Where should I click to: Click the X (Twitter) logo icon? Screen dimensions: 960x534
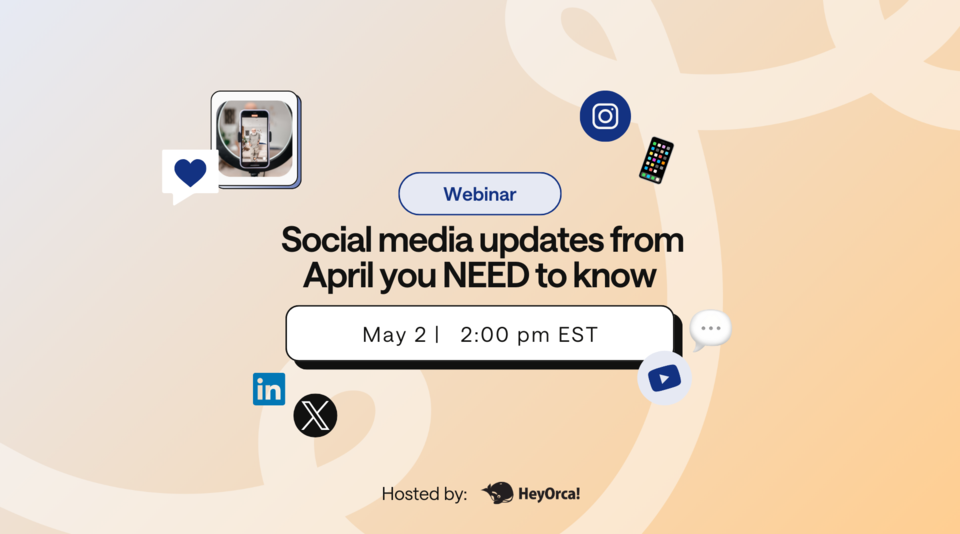tap(315, 415)
